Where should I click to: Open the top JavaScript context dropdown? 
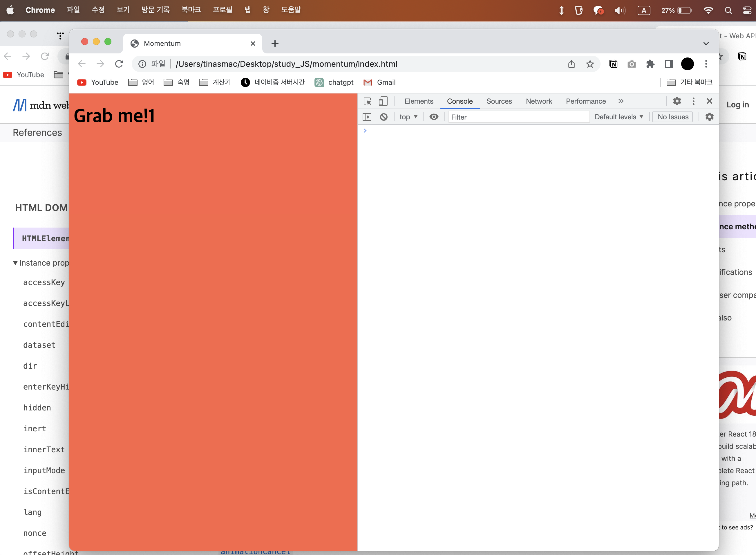408,117
